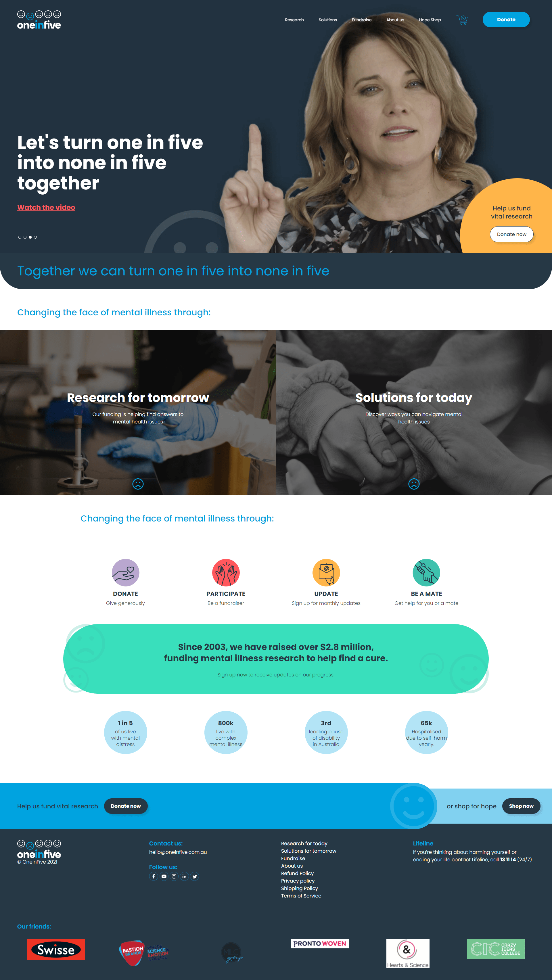The height and width of the screenshot is (980, 552).
Task: Click the smiley face icon on Research section
Action: 138,484
